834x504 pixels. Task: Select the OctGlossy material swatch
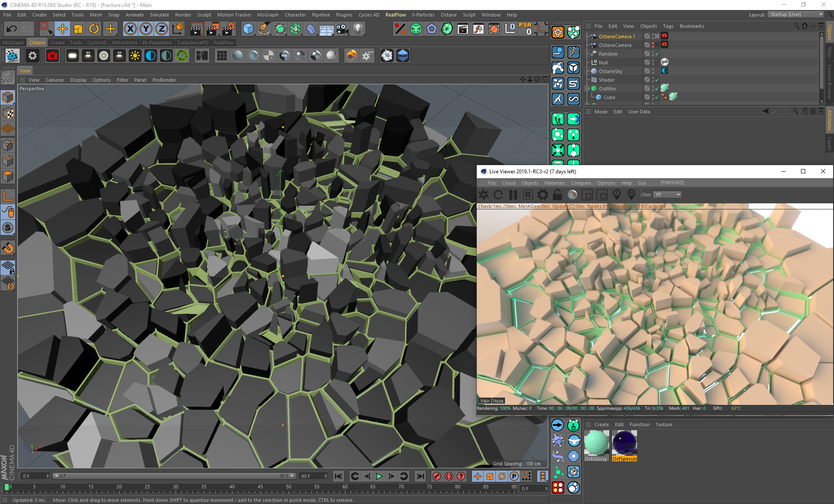point(596,446)
